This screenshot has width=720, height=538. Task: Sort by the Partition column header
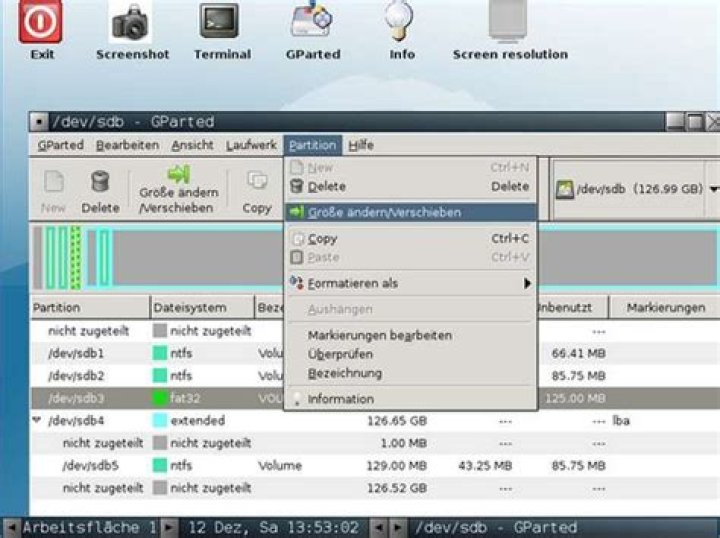(90, 308)
